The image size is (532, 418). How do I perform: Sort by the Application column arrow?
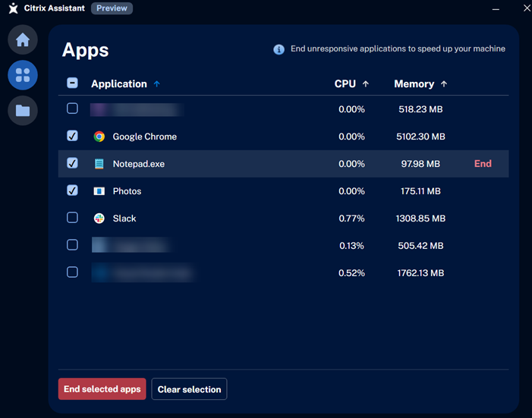[x=157, y=84]
